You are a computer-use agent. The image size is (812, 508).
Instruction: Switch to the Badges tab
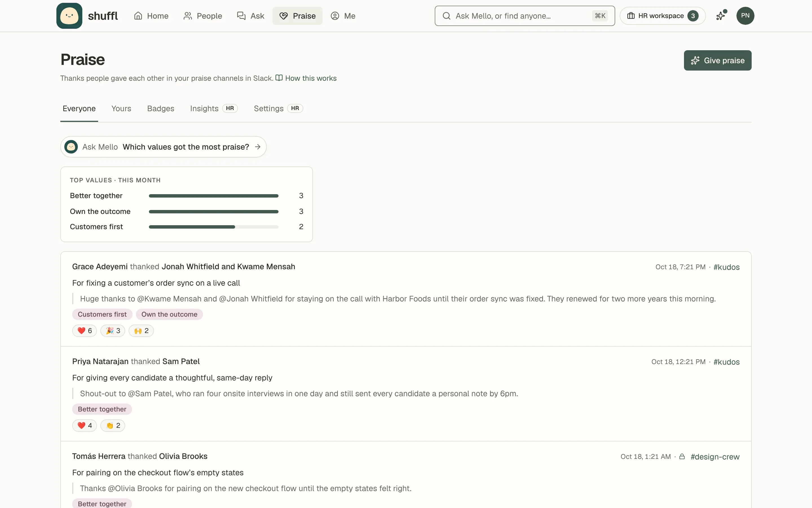click(x=160, y=109)
